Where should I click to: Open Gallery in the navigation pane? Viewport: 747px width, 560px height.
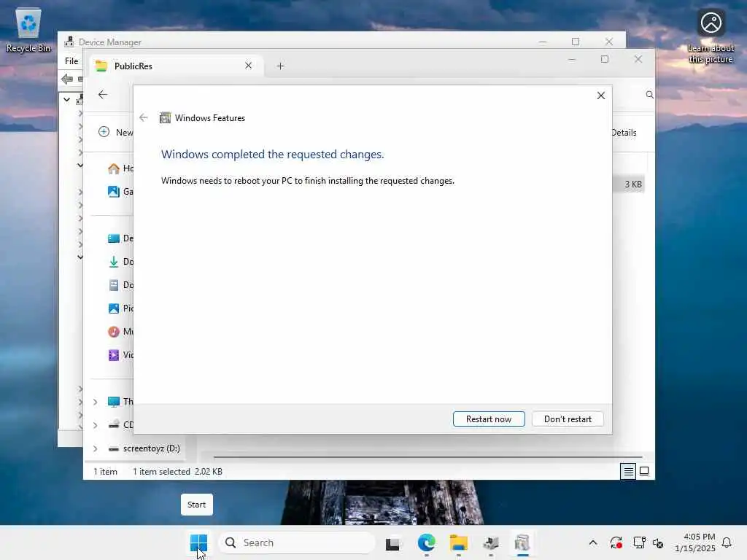120,192
